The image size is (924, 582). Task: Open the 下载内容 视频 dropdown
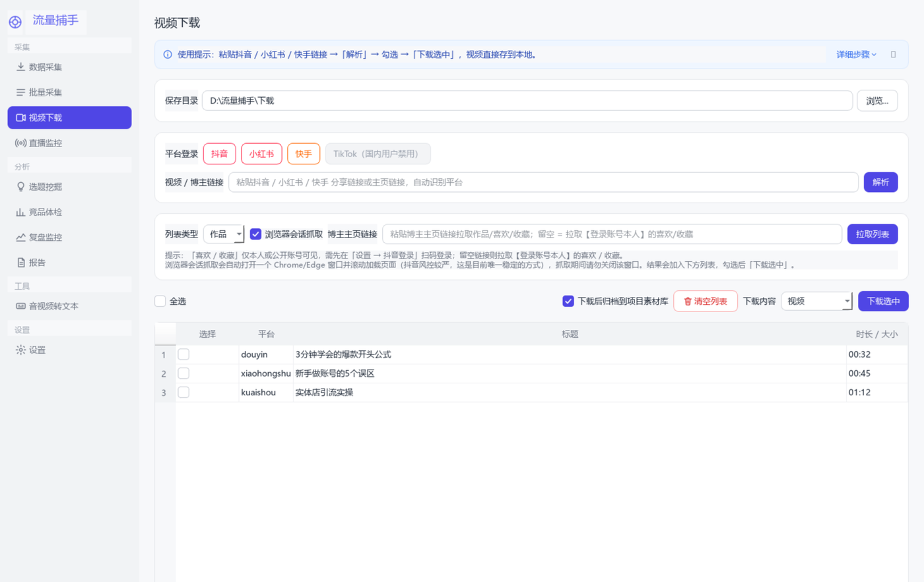pyautogui.click(x=816, y=302)
